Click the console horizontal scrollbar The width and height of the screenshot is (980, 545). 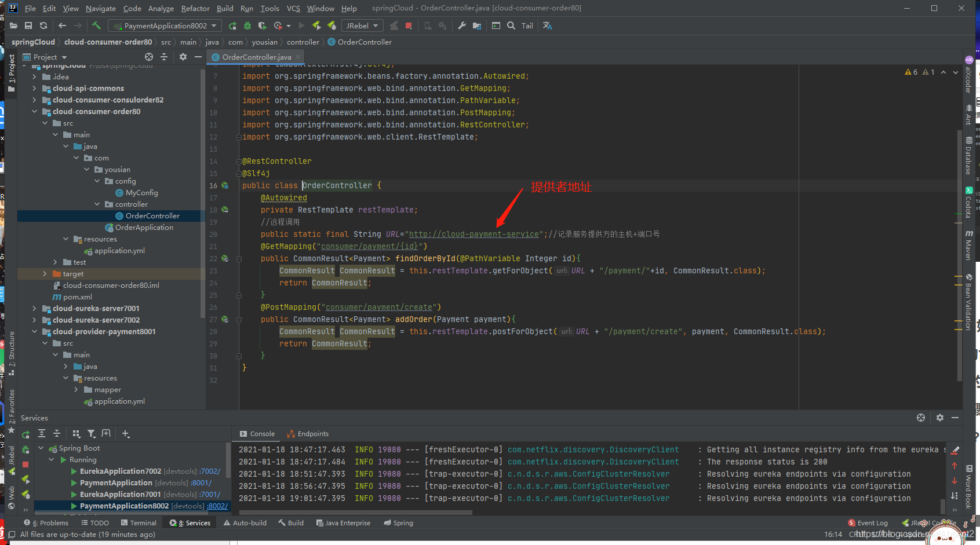click(x=355, y=513)
